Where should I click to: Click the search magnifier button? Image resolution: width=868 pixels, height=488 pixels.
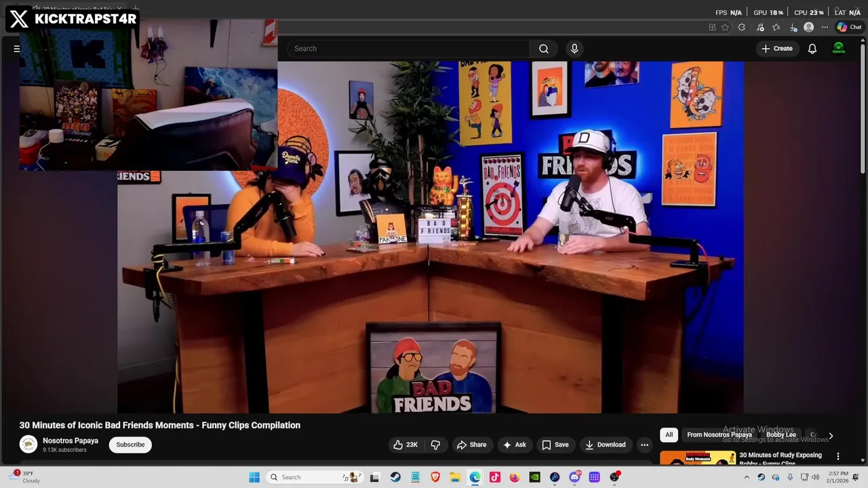click(x=543, y=49)
